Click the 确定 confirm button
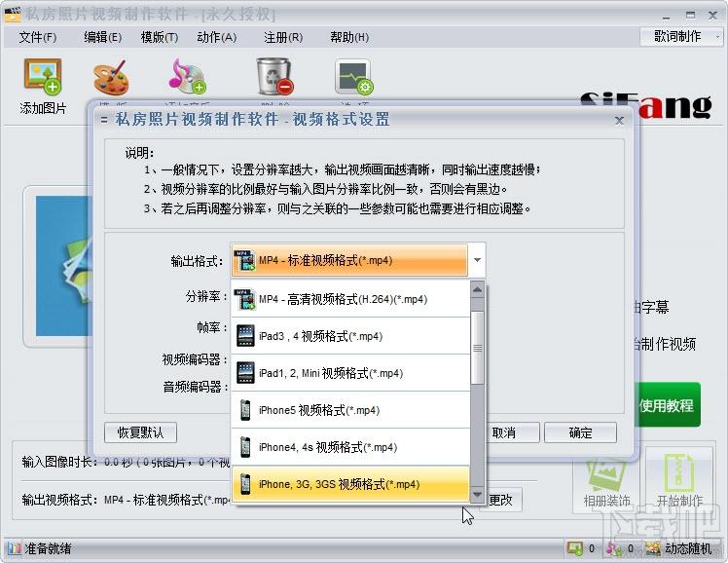 point(580,432)
